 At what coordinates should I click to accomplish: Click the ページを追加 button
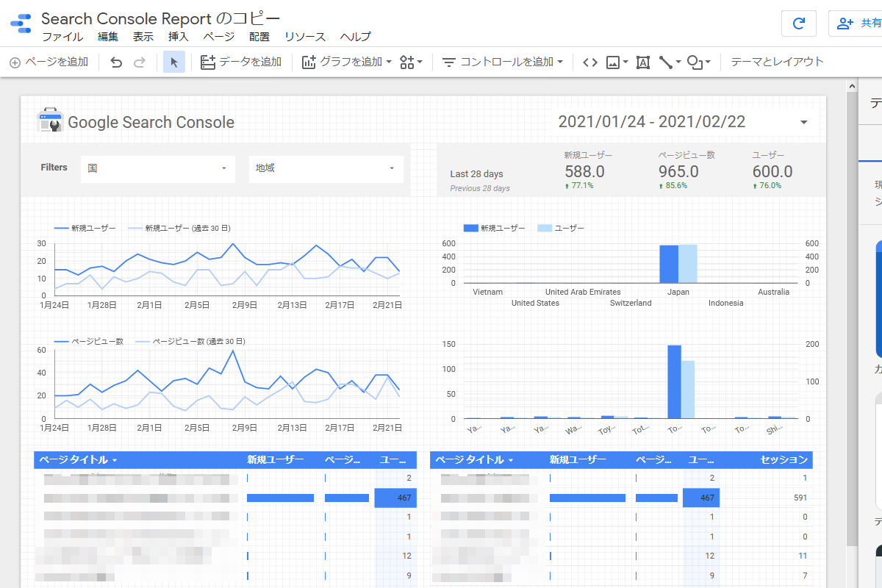pos(49,62)
